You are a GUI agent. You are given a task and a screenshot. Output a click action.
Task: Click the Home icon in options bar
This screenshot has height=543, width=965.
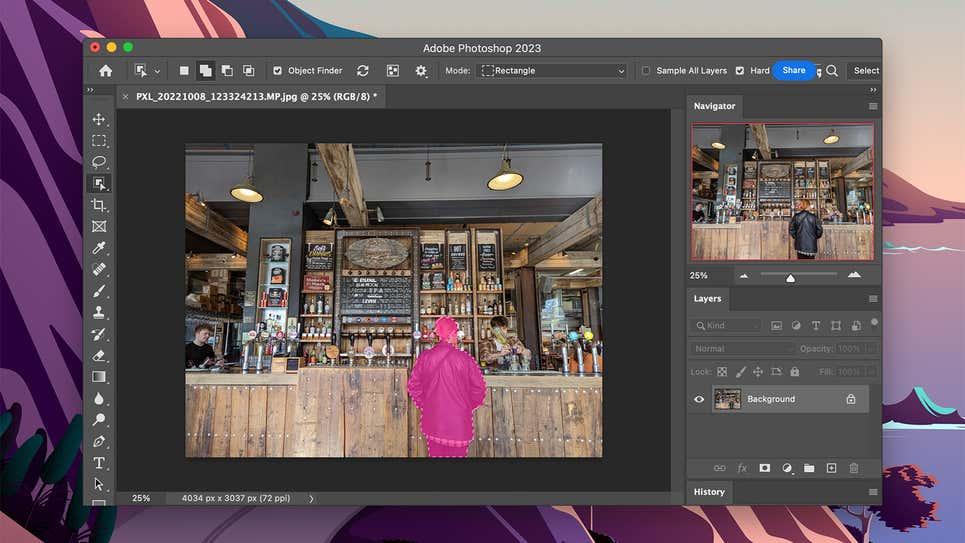[x=105, y=71]
